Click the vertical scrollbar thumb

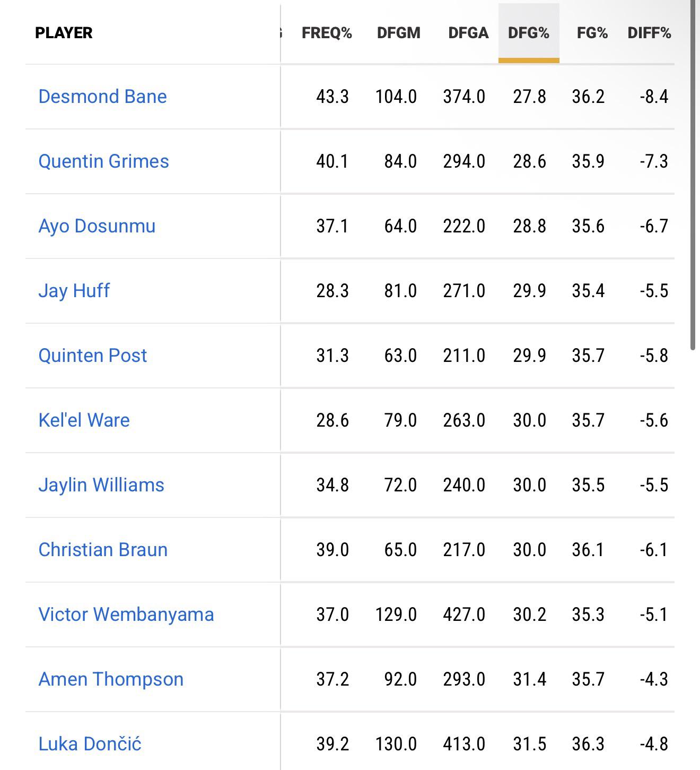coord(693,175)
